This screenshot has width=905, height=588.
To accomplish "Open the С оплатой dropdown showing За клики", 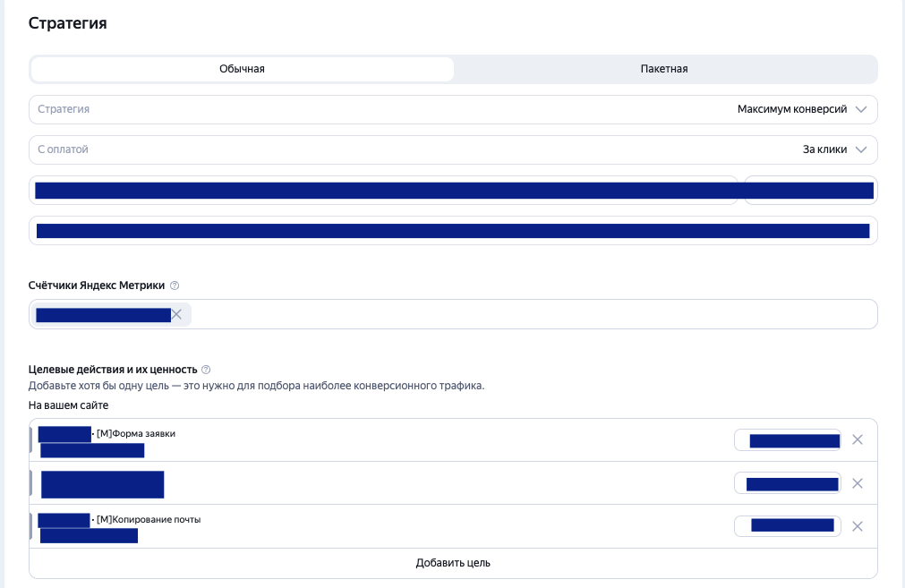I will coord(453,150).
